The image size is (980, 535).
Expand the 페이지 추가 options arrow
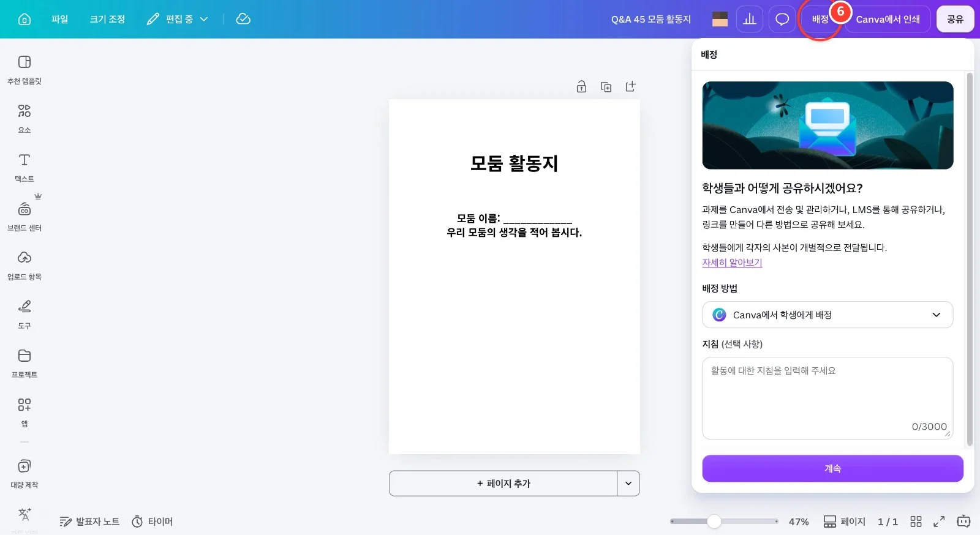click(x=628, y=484)
